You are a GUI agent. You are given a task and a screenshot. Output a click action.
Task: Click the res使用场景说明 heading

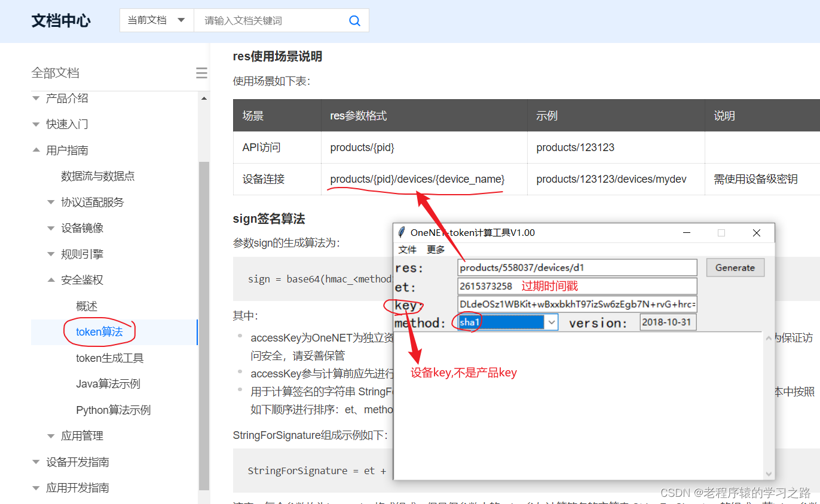pos(277,57)
